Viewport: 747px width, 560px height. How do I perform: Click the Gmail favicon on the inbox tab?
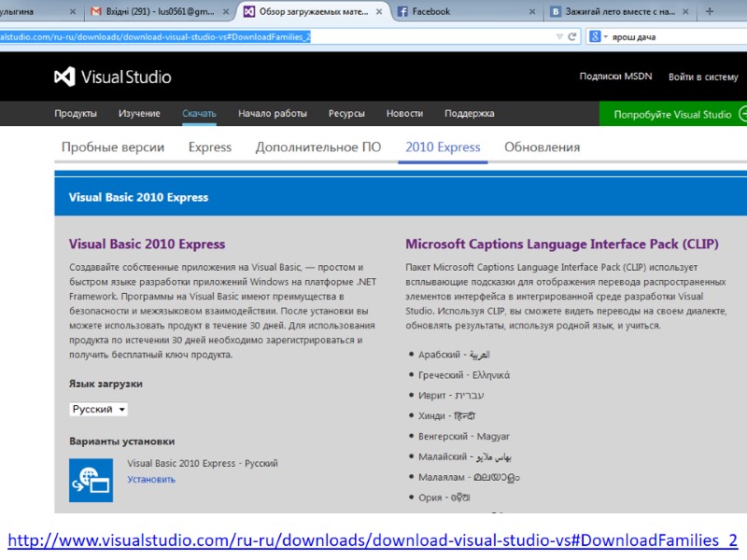[x=96, y=11]
